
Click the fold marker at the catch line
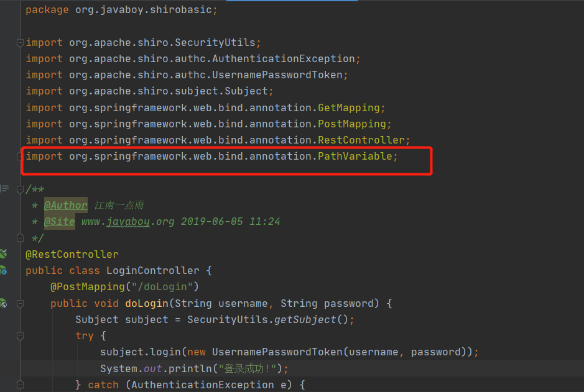(x=20, y=385)
